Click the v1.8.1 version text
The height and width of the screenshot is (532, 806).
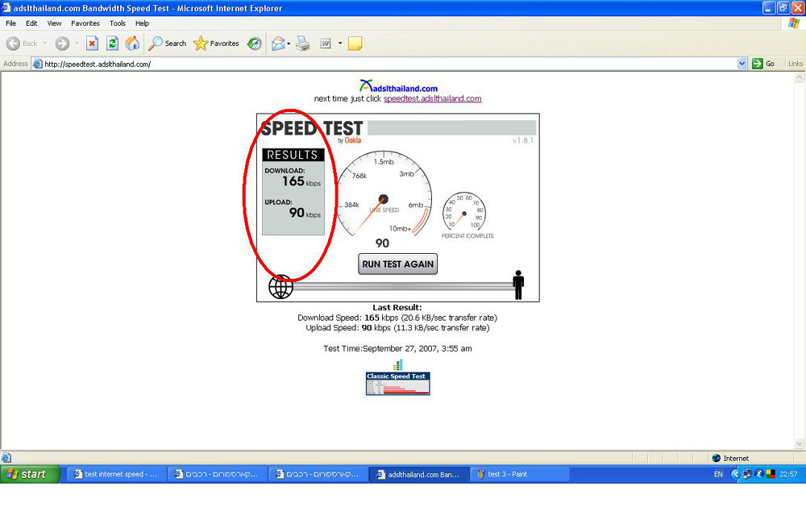tap(523, 140)
